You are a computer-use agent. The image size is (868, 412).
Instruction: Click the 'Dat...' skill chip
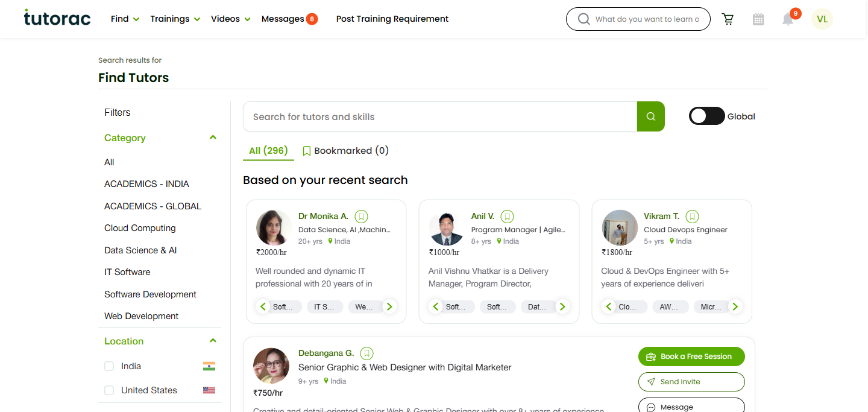[x=538, y=307]
